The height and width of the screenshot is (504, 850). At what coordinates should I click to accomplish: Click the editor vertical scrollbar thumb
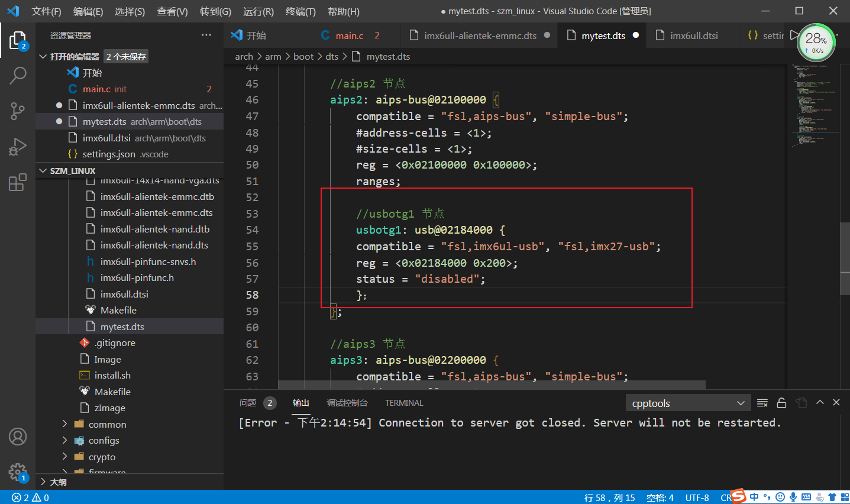pyautogui.click(x=845, y=258)
